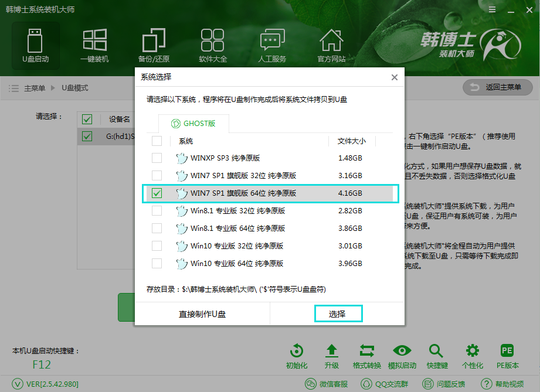This screenshot has height=392, width=540.
Task: Click 主菜单 breadcrumb item
Action: point(34,88)
